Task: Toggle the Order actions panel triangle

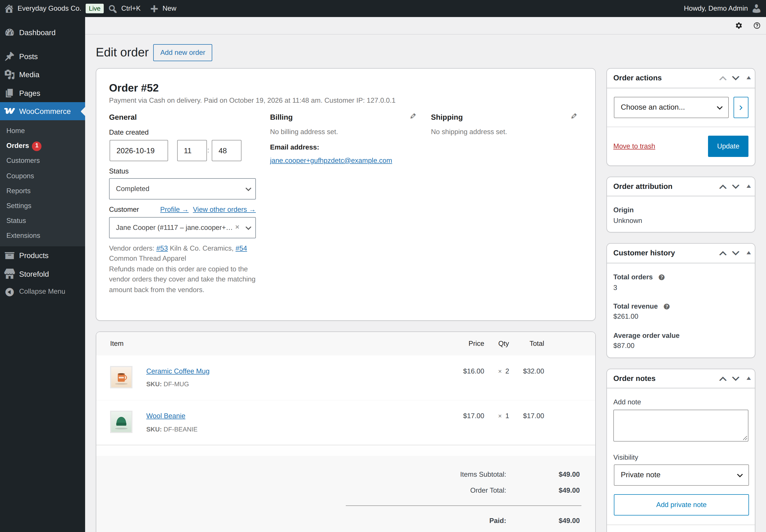Action: tap(748, 78)
